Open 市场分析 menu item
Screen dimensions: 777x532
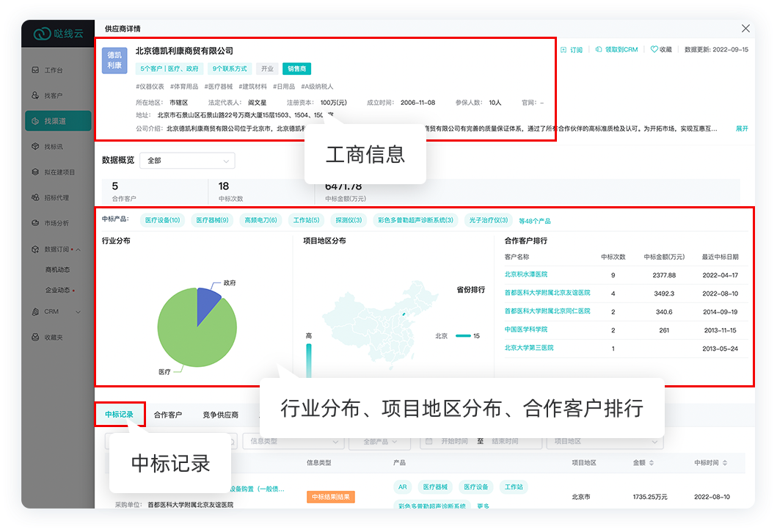pyautogui.click(x=56, y=223)
